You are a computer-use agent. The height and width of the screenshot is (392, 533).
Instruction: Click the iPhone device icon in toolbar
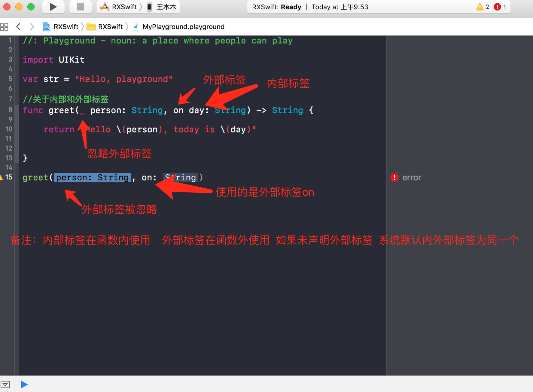click(149, 7)
